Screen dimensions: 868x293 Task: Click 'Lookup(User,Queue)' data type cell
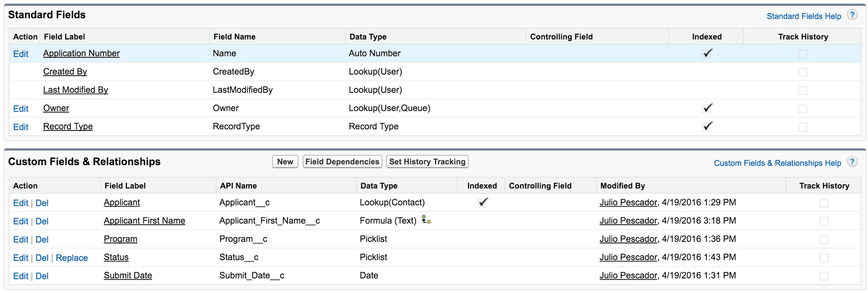(390, 108)
